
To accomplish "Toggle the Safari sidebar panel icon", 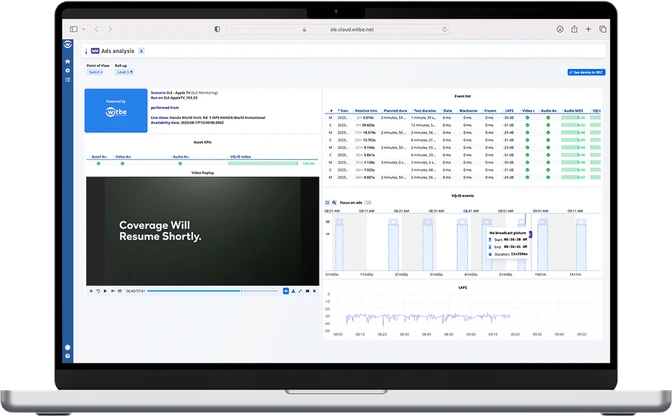I will (74, 29).
